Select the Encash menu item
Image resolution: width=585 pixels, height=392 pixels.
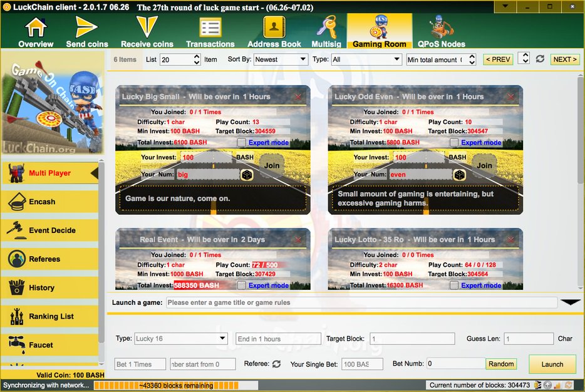(49, 202)
